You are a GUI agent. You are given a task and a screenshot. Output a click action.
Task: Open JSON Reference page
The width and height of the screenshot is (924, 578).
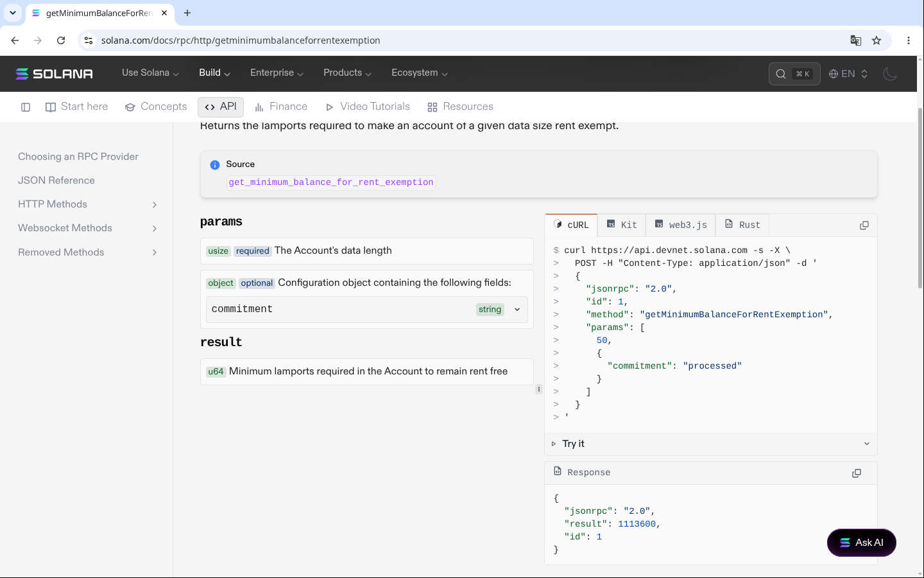pyautogui.click(x=56, y=180)
